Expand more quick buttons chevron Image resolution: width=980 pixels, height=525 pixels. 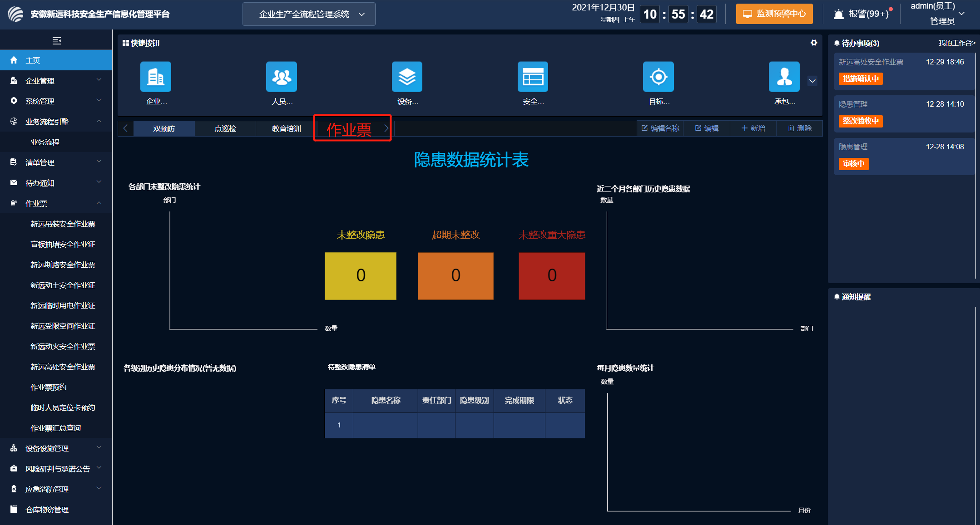coord(812,81)
